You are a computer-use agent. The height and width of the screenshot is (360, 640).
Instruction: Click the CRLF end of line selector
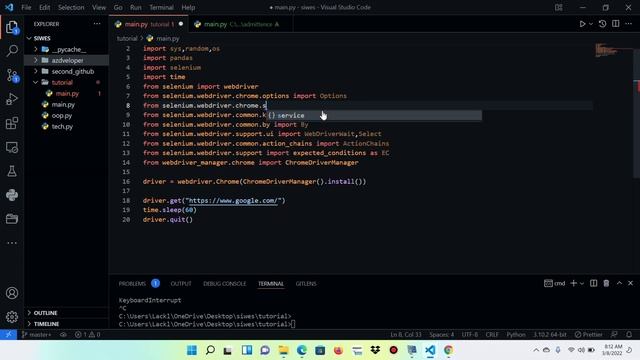tap(492, 334)
